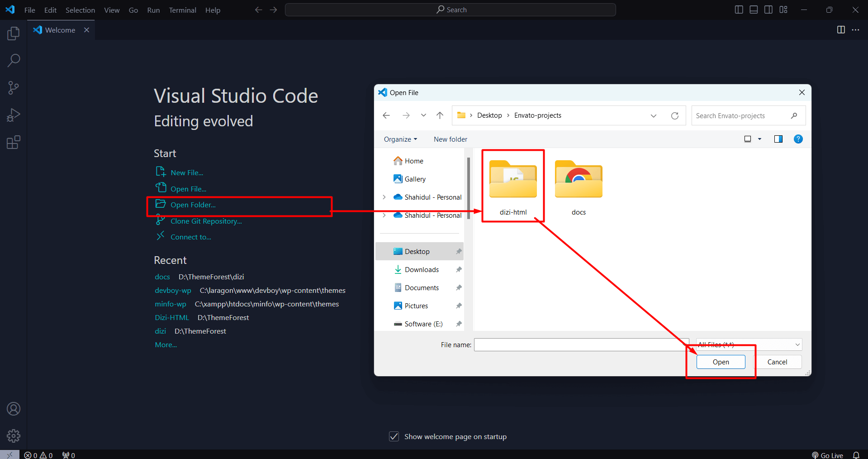This screenshot has height=459, width=868.
Task: Open recent locations dropdown in dialog
Action: pyautogui.click(x=423, y=115)
